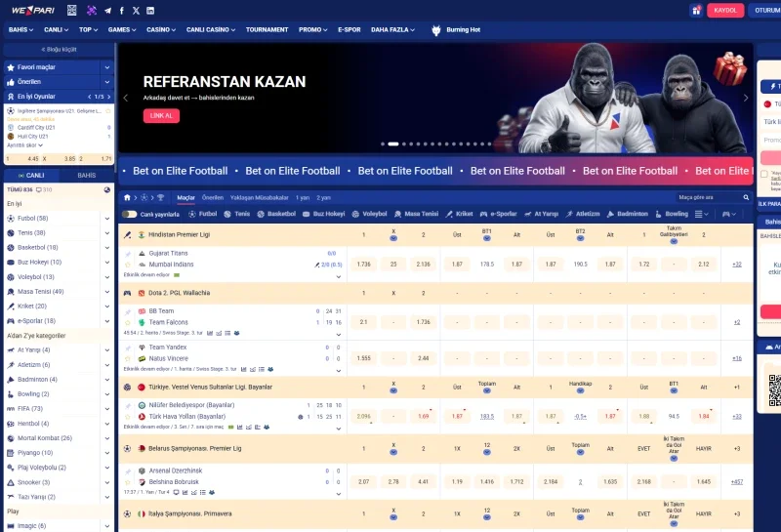Switch to the BAHİS sidebar tab

(x=87, y=176)
